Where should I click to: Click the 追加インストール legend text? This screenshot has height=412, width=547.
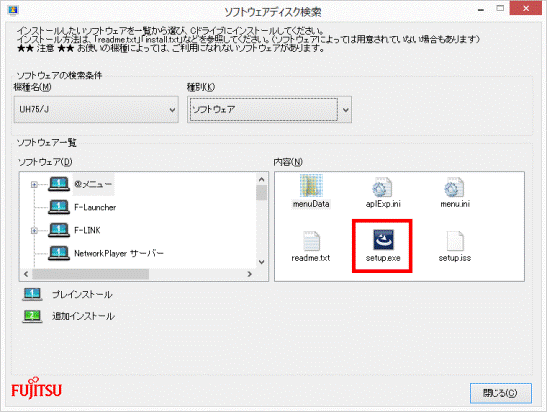coord(83,316)
